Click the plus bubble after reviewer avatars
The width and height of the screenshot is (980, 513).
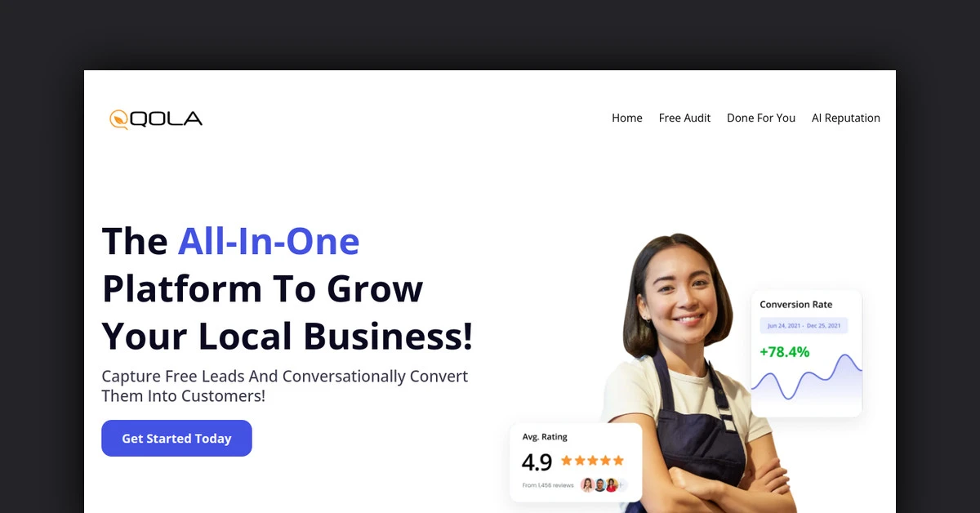click(x=621, y=485)
